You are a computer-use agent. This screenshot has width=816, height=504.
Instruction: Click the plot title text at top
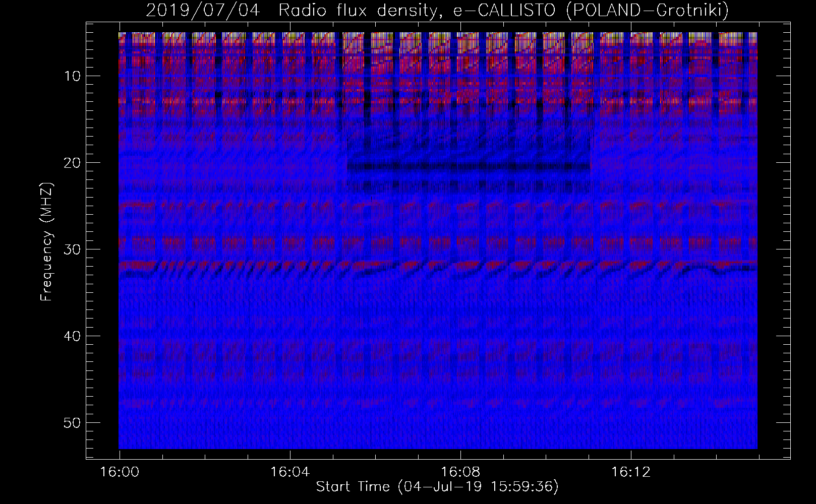pos(437,10)
